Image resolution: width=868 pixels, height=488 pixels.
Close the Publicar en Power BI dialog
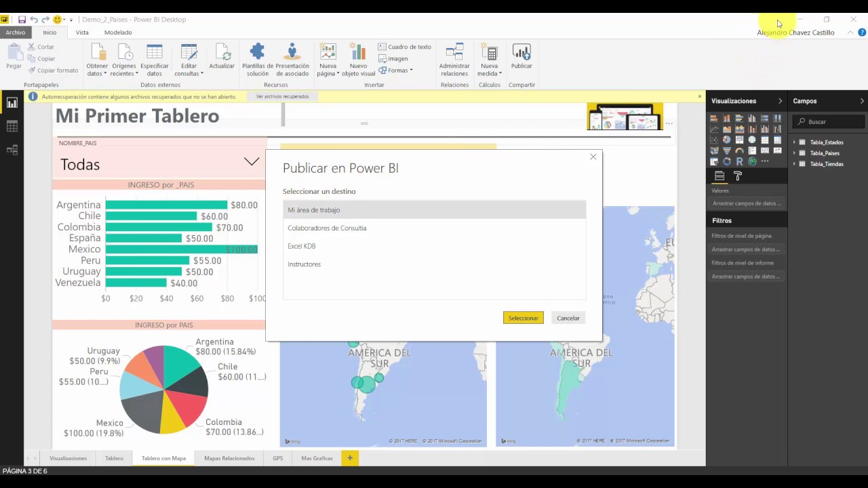[593, 157]
